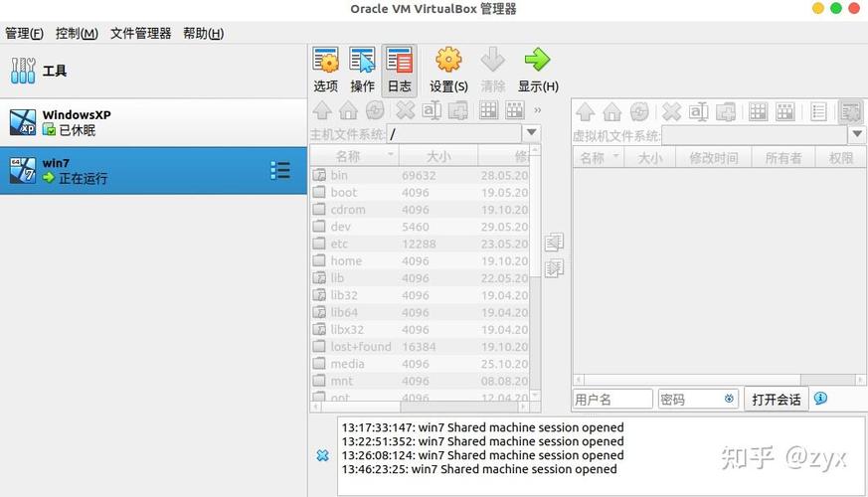
Task: Toggle password visibility with the eye icon
Action: [x=729, y=399]
